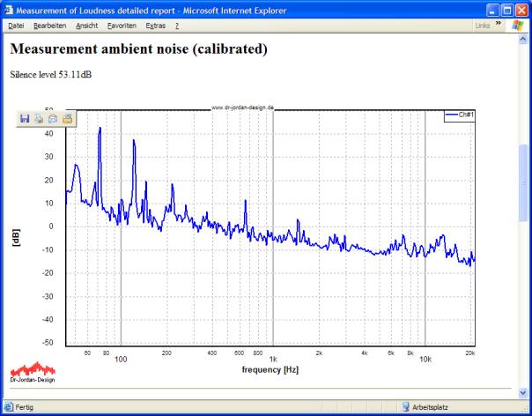The height and width of the screenshot is (416, 532).
Task: Open the Datei menu
Action: [x=16, y=26]
